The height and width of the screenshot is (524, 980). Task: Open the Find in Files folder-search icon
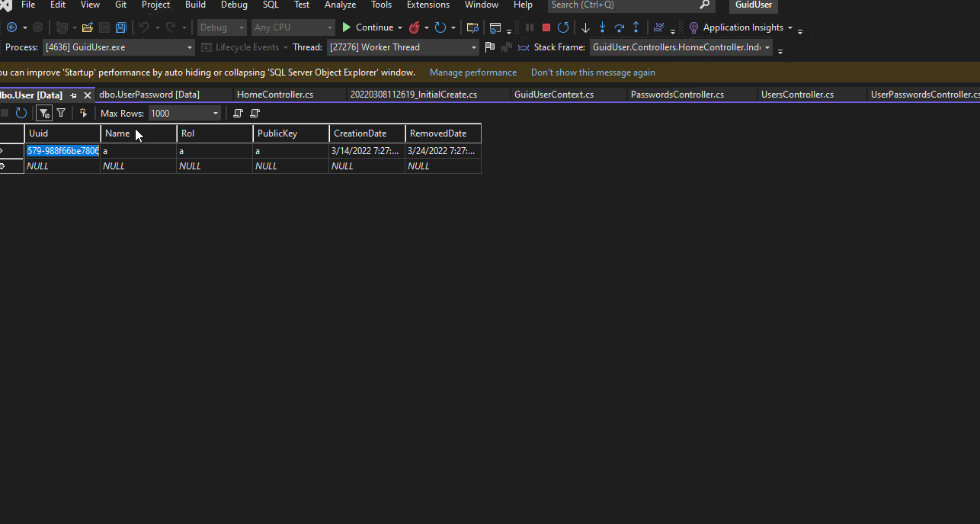(x=472, y=27)
